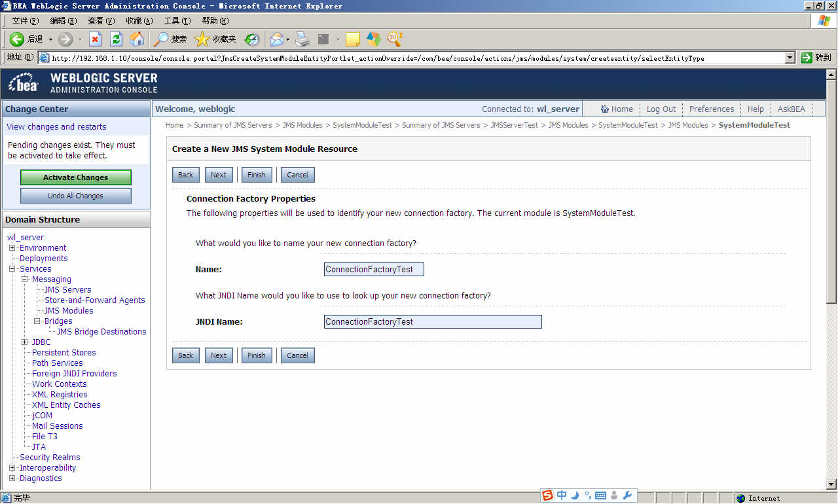Collapse the Messaging tree node
The image size is (838, 504).
25,279
